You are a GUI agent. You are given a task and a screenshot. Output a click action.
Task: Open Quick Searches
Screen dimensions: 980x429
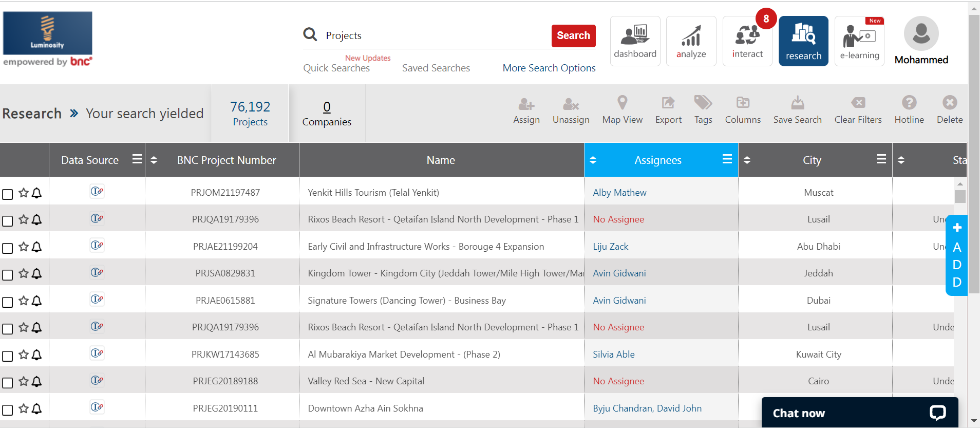click(336, 68)
